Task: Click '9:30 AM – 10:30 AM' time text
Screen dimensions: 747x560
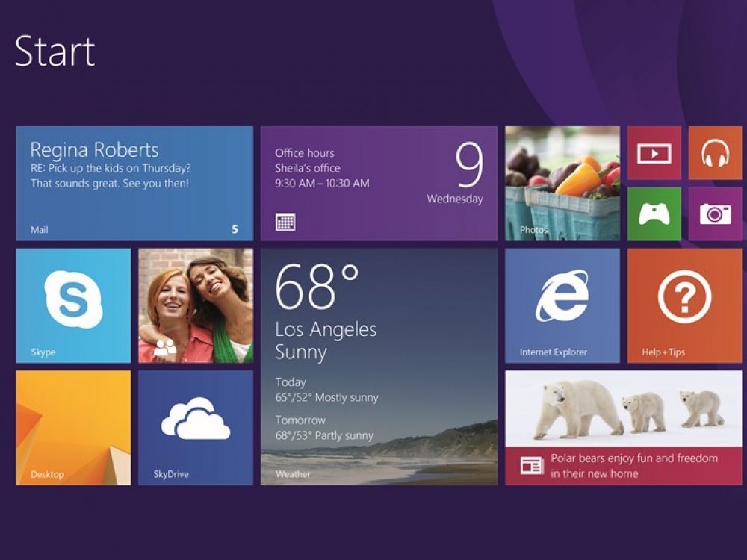Action: 322,184
